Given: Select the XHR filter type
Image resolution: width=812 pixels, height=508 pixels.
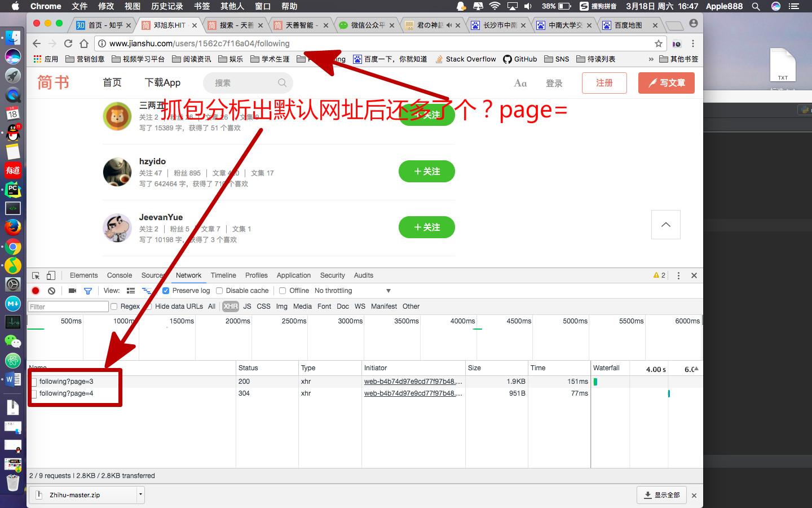Looking at the screenshot, I should (x=230, y=306).
